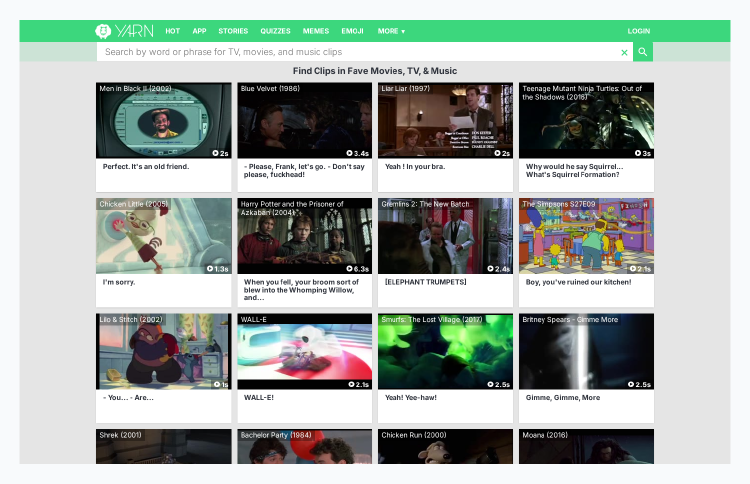
Task: Open the APP link in navbar
Action: 199,31
